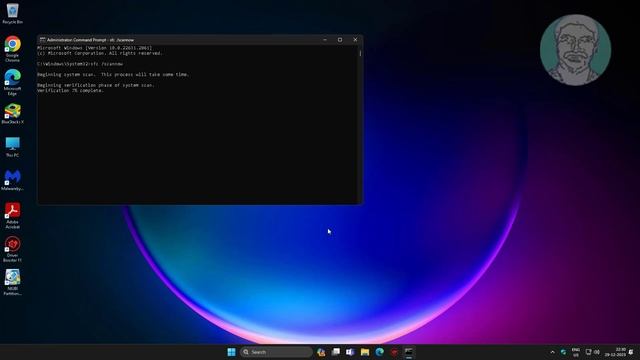640x360 pixels.
Task: Launch Microsoft Edge from the taskbar
Action: (380, 352)
